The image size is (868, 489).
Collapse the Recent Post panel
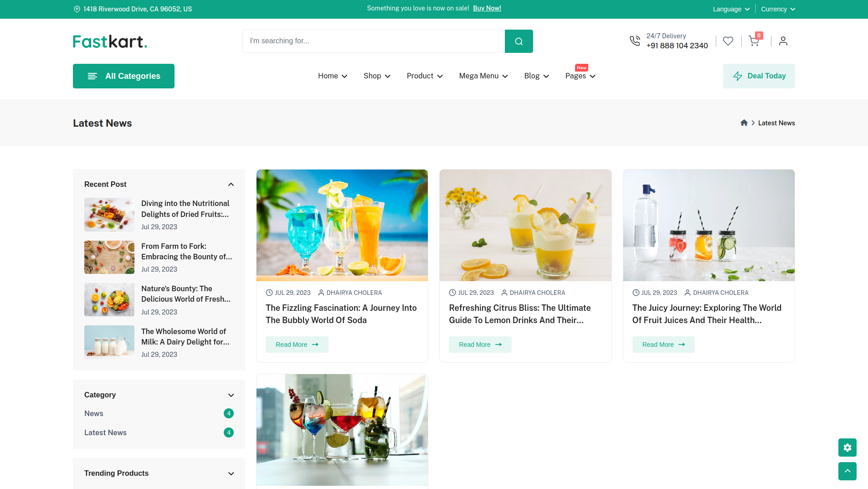click(231, 185)
